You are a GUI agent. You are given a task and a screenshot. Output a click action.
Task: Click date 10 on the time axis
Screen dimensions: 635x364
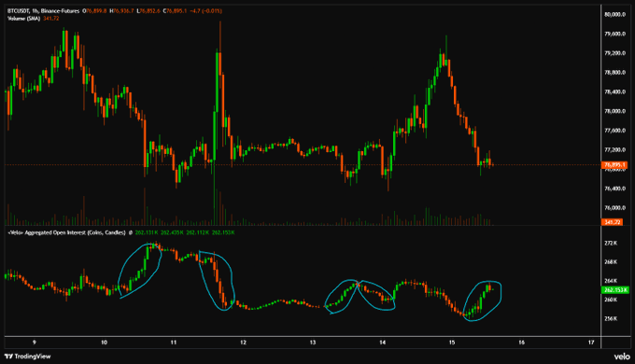coord(104,343)
